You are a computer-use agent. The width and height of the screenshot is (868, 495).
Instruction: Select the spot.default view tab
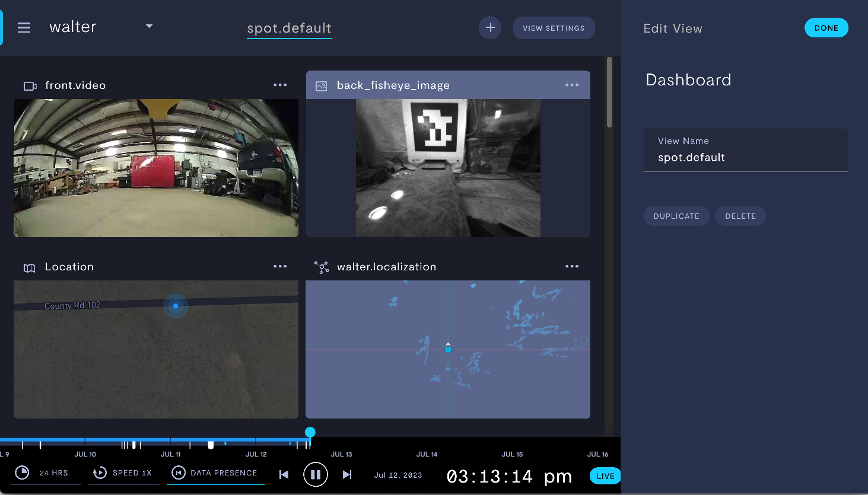[x=290, y=28]
